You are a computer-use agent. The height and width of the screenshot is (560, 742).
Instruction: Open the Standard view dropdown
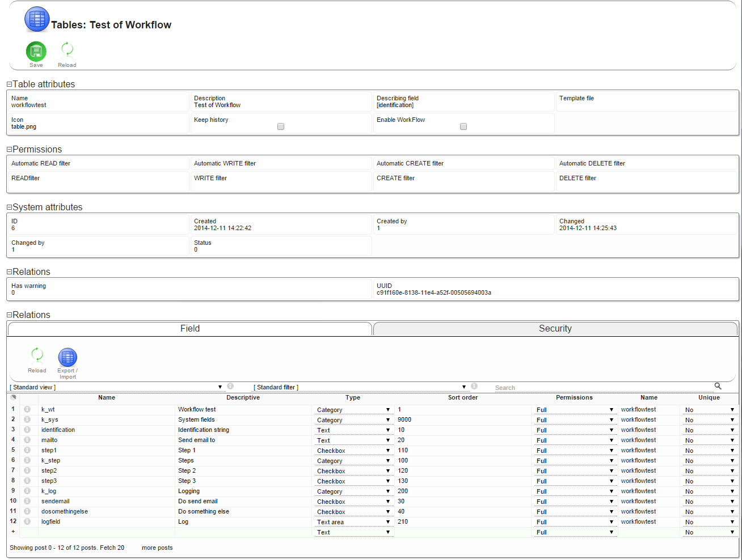pos(116,387)
